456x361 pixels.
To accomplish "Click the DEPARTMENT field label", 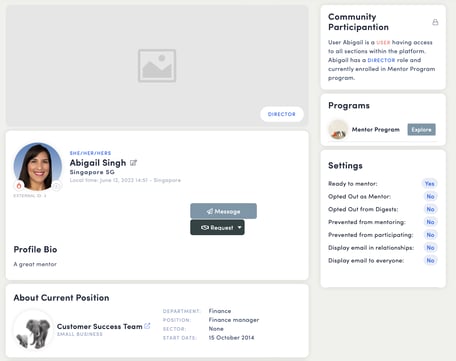I will pyautogui.click(x=181, y=311).
